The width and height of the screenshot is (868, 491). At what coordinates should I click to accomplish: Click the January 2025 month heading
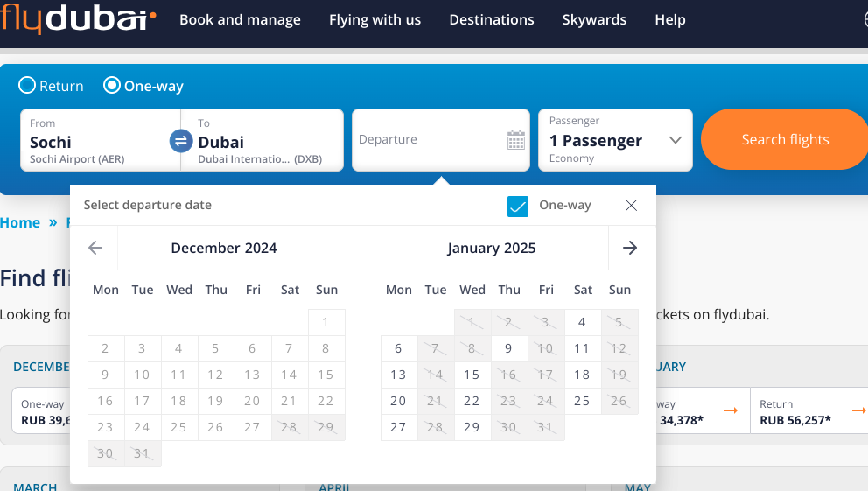click(x=492, y=248)
